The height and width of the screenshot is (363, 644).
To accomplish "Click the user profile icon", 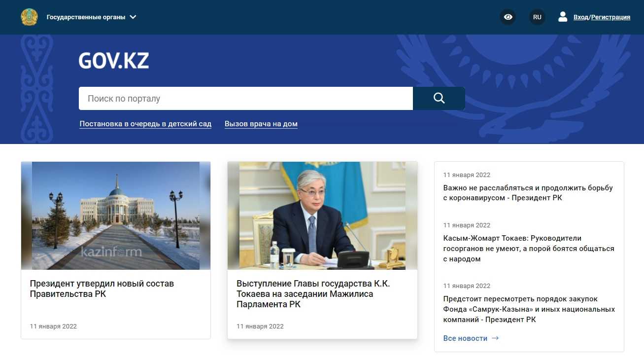I will (x=563, y=17).
